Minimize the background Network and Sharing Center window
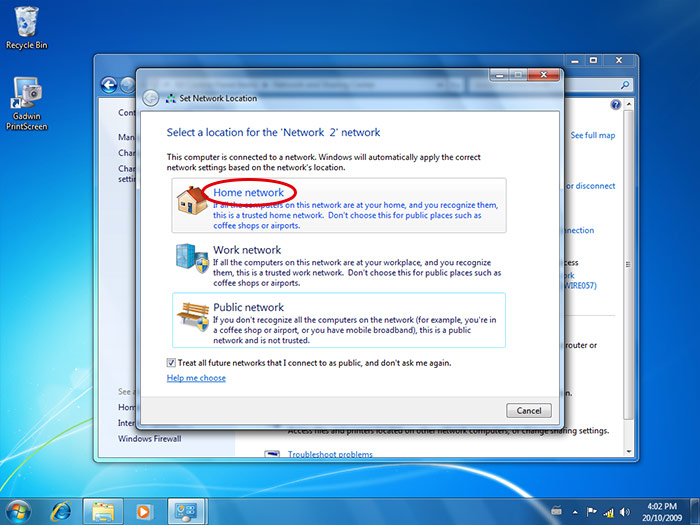This screenshot has width=700, height=525. point(575,60)
